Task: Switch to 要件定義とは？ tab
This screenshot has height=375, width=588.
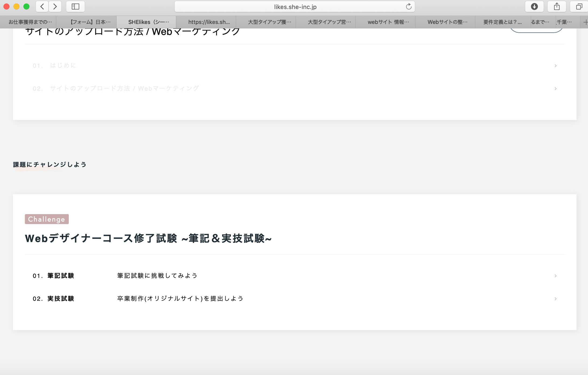Action: coord(502,22)
